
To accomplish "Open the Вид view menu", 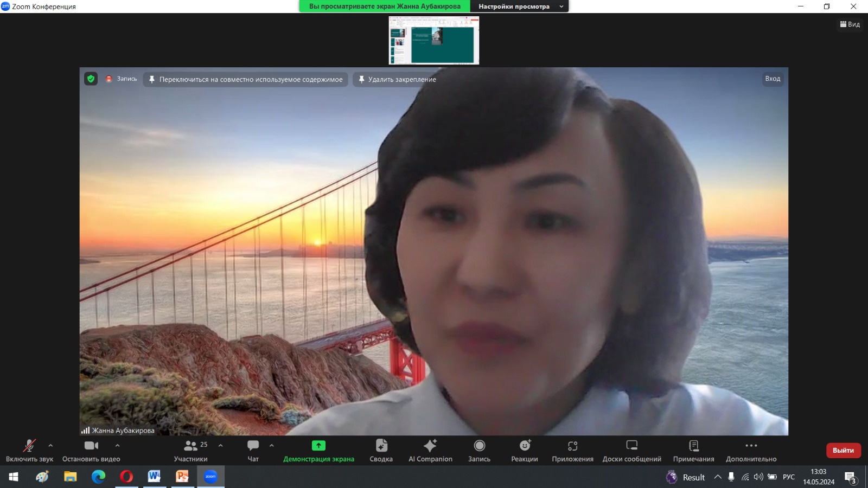I will point(850,24).
